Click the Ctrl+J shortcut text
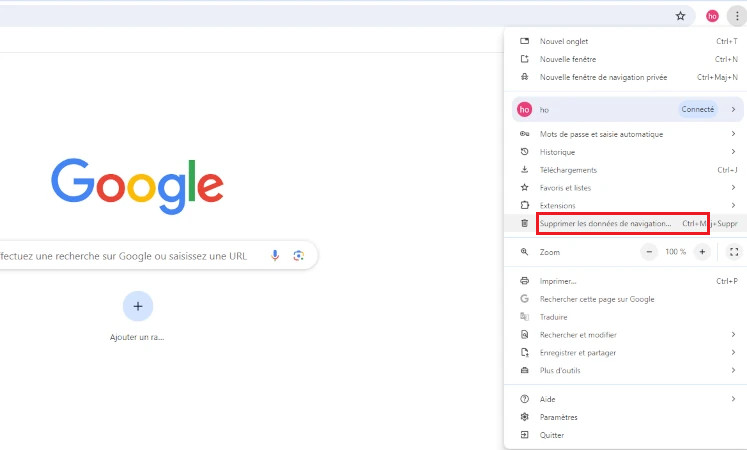 (x=727, y=170)
